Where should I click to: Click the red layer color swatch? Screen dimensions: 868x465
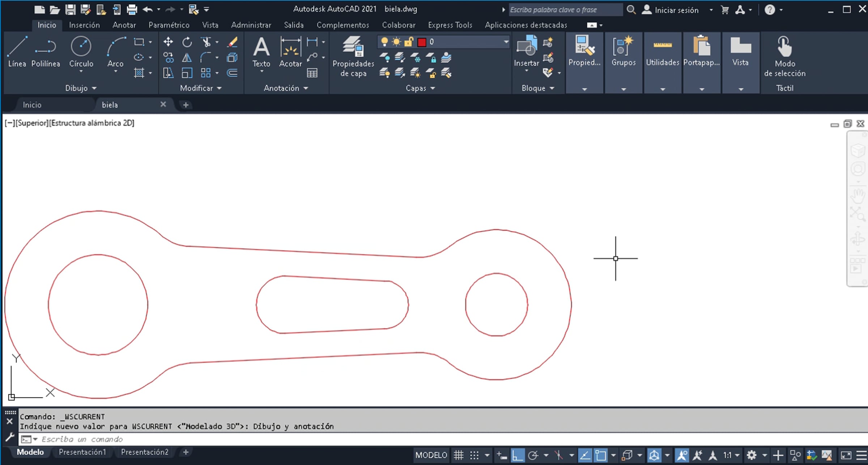(422, 42)
